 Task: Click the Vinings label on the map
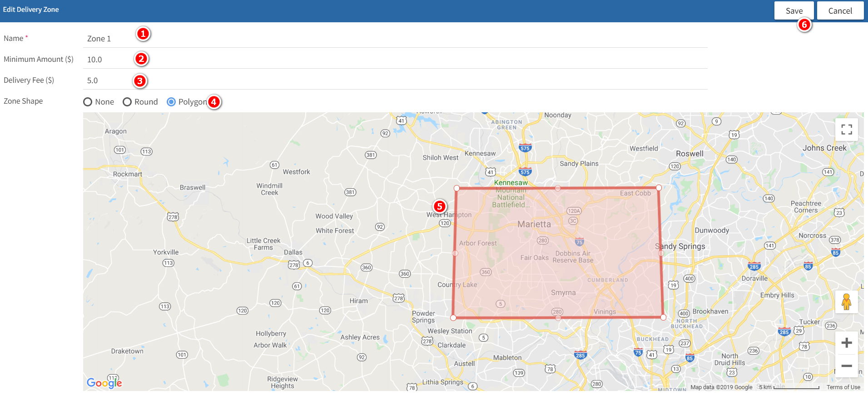coord(605,312)
